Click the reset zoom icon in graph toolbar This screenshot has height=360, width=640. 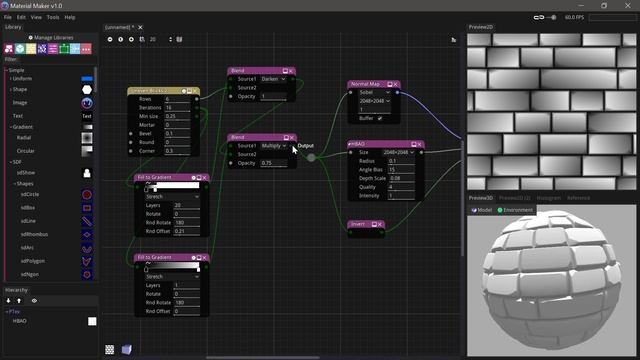pyautogui.click(x=120, y=39)
